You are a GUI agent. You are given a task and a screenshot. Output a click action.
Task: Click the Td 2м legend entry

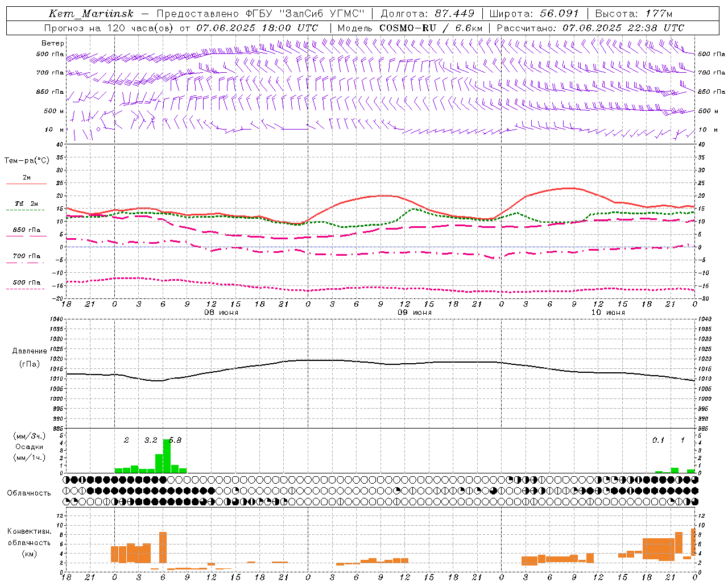coord(27,203)
